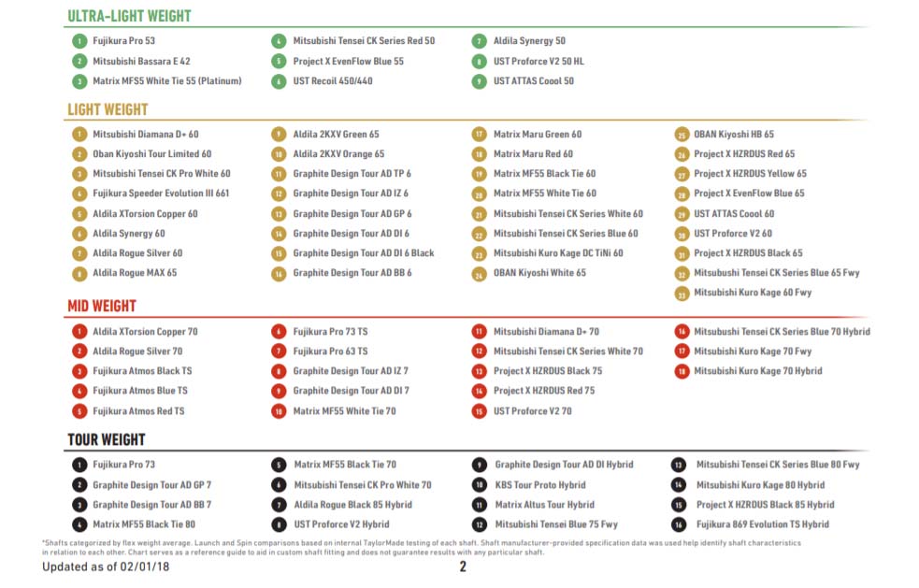Pick the black badge beside KBS Tour Proto Hybrid

point(480,485)
